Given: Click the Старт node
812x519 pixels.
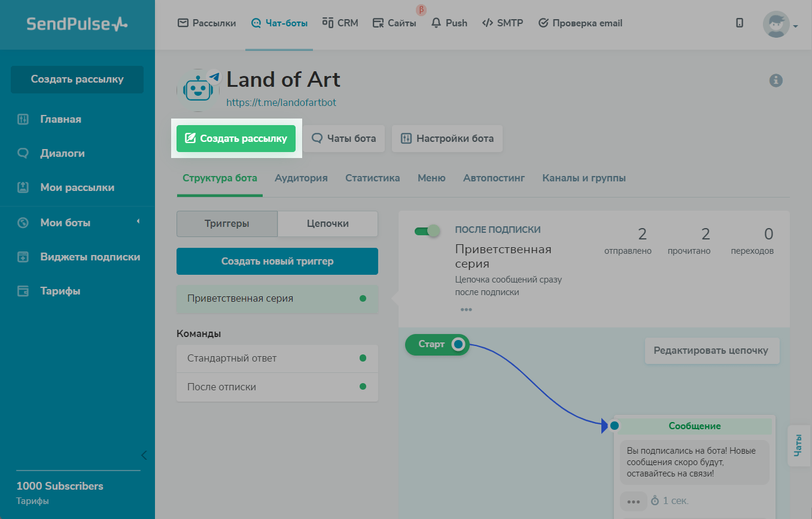Looking at the screenshot, I should coord(437,344).
